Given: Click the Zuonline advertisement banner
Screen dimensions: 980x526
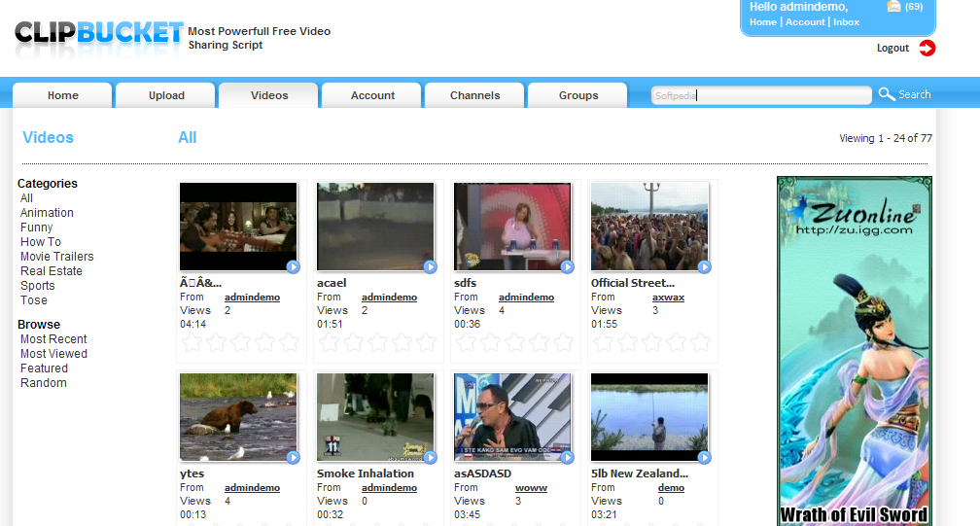Looking at the screenshot, I should (x=854, y=350).
